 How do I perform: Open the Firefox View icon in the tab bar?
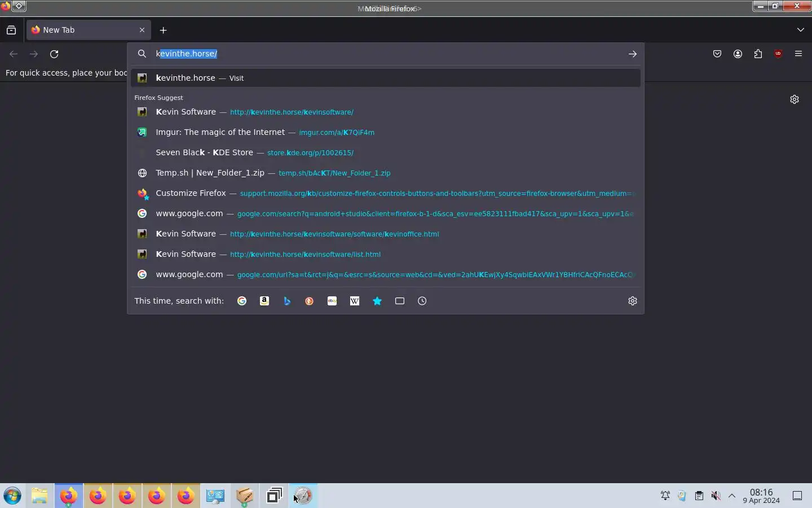coord(11,30)
